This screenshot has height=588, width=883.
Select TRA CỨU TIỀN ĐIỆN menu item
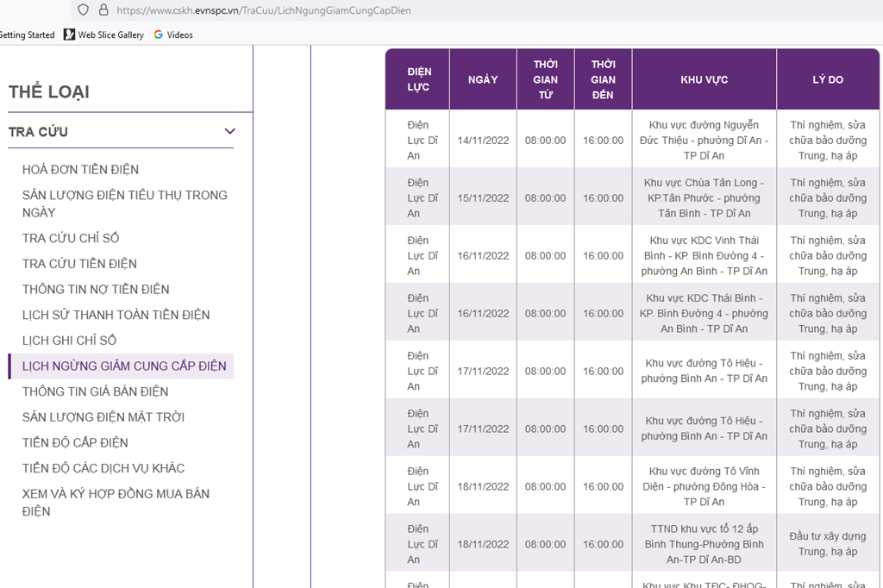click(x=79, y=264)
